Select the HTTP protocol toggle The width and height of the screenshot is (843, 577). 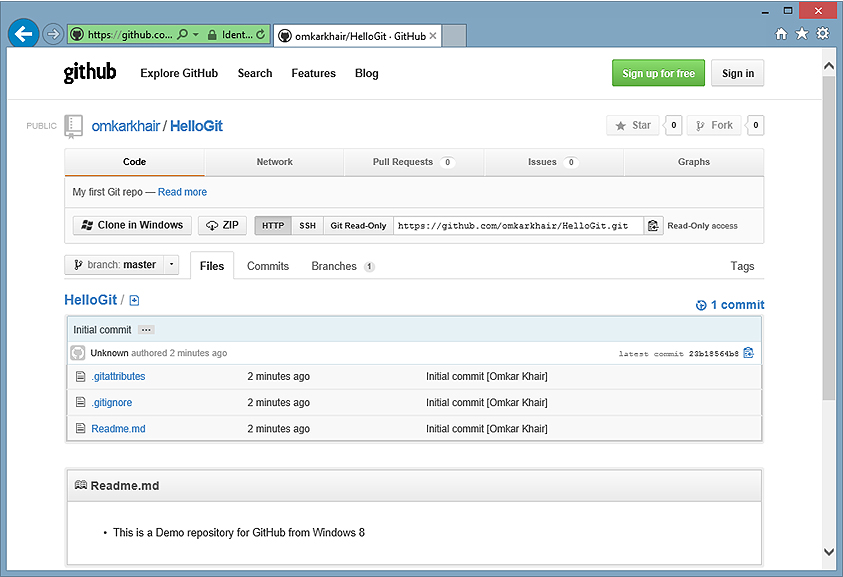(x=272, y=226)
